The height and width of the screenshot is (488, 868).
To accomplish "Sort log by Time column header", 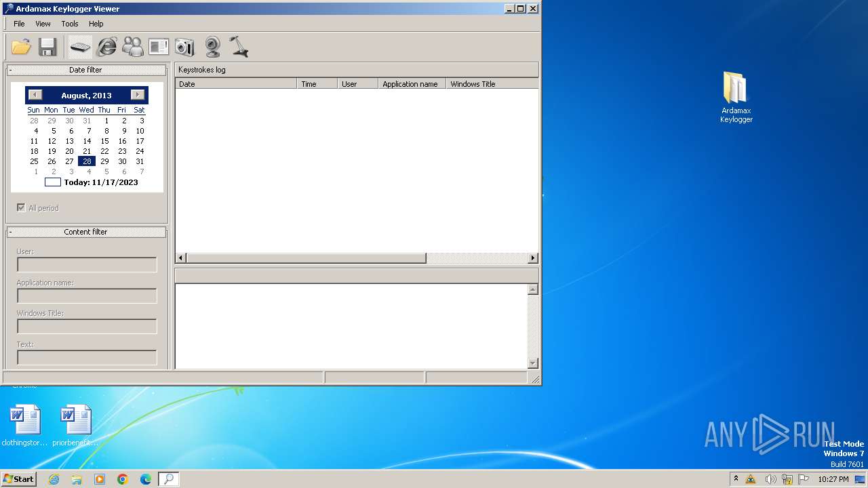I will click(x=317, y=84).
